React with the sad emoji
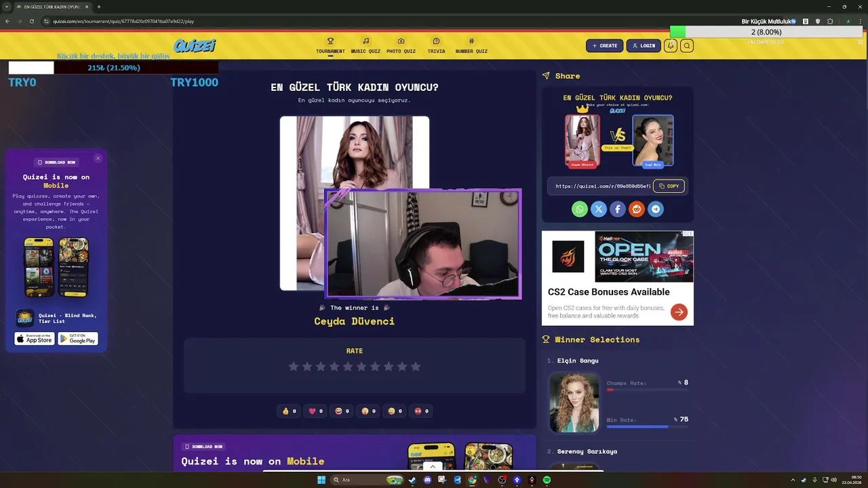 click(x=395, y=411)
